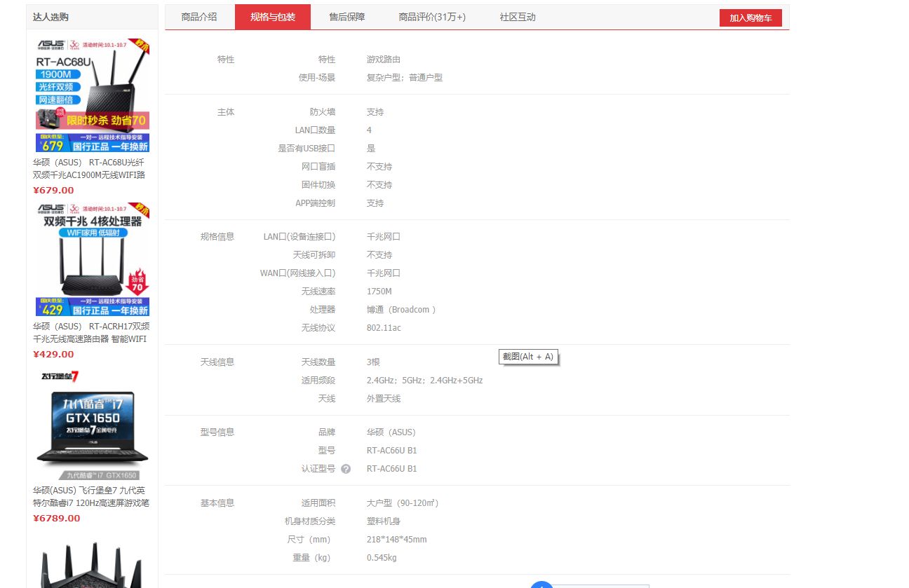
Task: Click the help icon beside 认证型号
Action: [x=346, y=469]
